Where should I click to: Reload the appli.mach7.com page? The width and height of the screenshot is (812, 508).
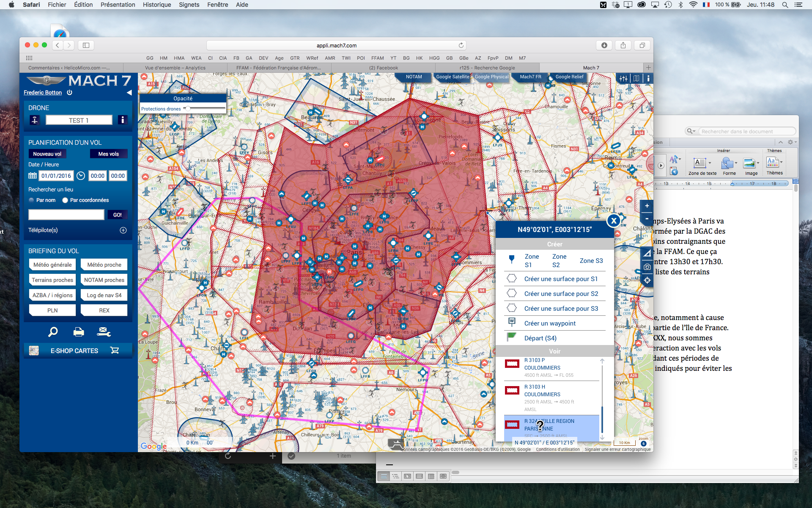pos(461,45)
